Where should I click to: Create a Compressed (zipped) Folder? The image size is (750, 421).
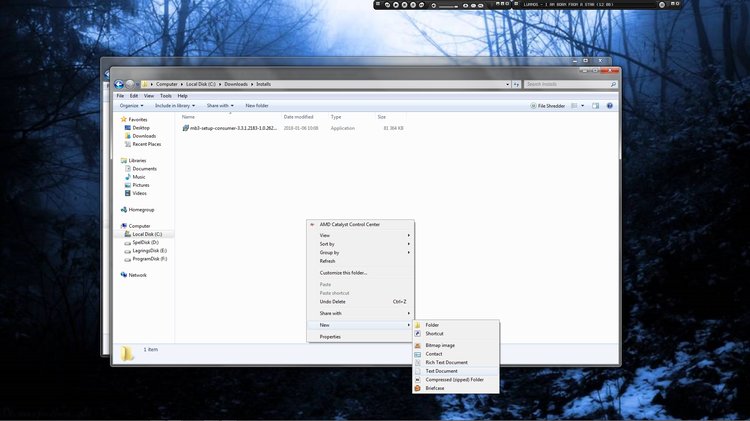456,380
